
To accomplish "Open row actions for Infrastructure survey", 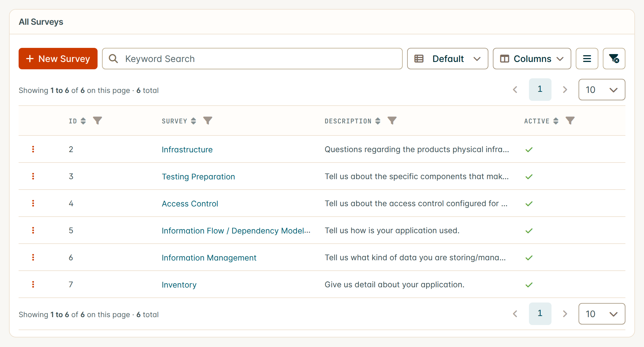I will click(33, 149).
